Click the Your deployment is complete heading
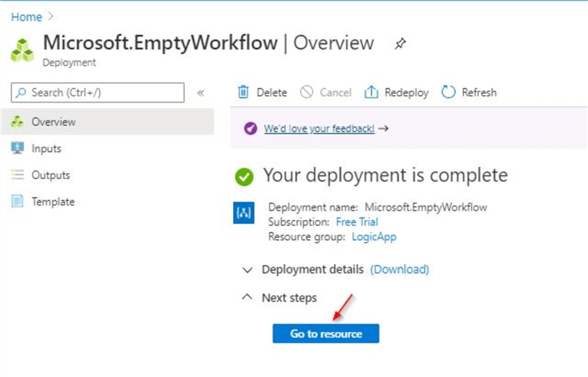Viewport: 588px width, 377px height. coord(385,175)
